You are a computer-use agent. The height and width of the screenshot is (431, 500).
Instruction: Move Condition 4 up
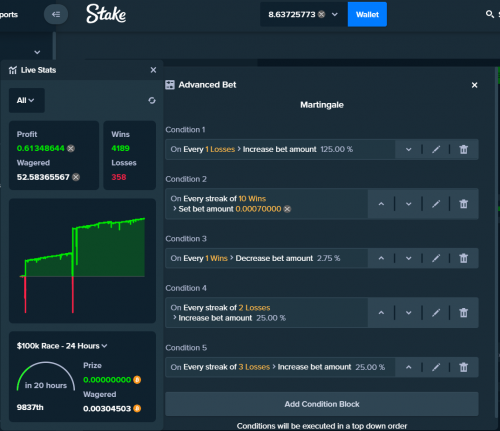pyautogui.click(x=381, y=313)
